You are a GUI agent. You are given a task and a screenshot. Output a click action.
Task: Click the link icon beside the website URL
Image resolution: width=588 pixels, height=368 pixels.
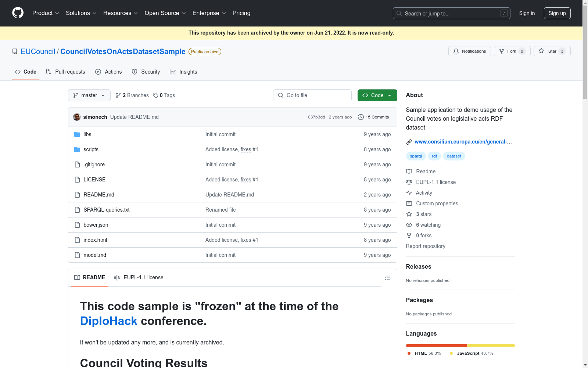409,142
